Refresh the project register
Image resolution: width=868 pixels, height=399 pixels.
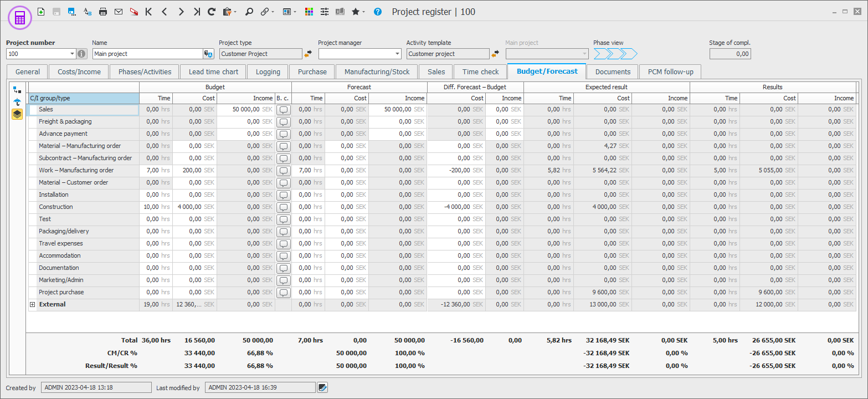click(x=212, y=12)
